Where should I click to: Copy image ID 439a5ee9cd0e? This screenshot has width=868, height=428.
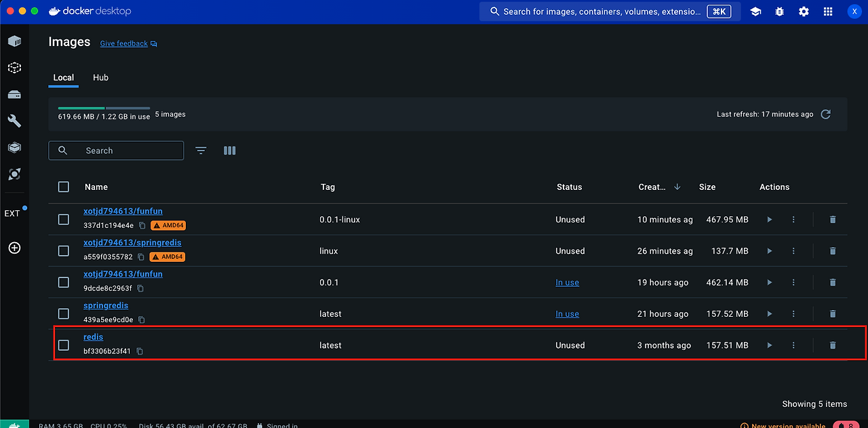click(142, 320)
